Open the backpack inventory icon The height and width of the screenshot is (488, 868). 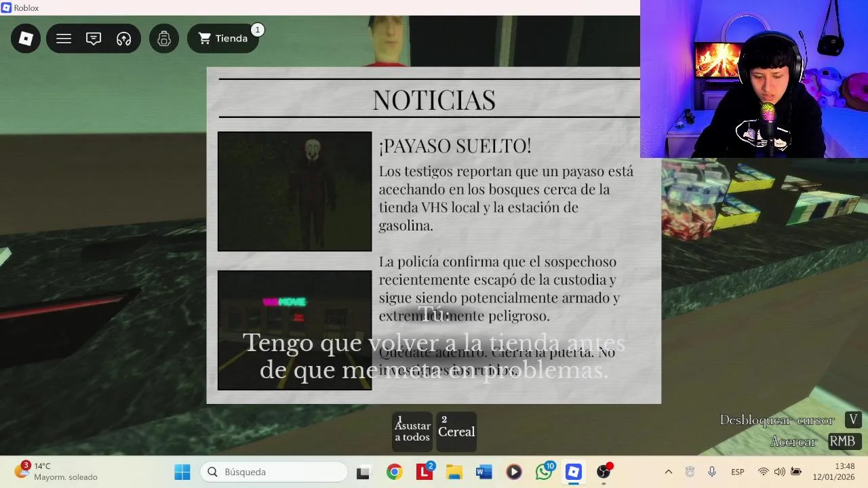tap(164, 39)
